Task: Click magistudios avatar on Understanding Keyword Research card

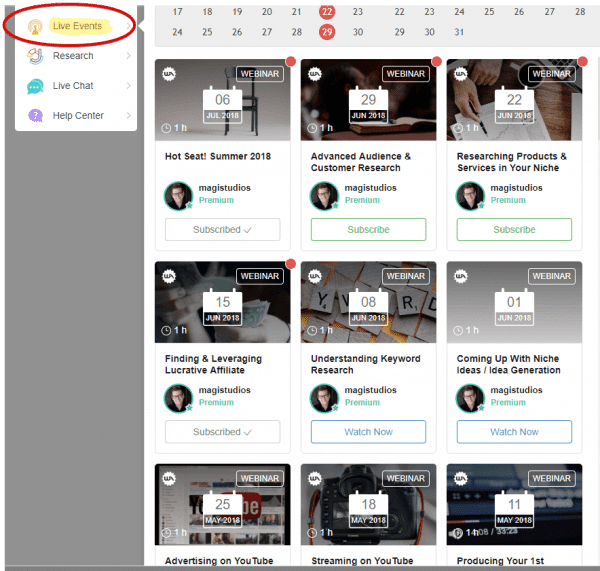Action: [x=324, y=398]
